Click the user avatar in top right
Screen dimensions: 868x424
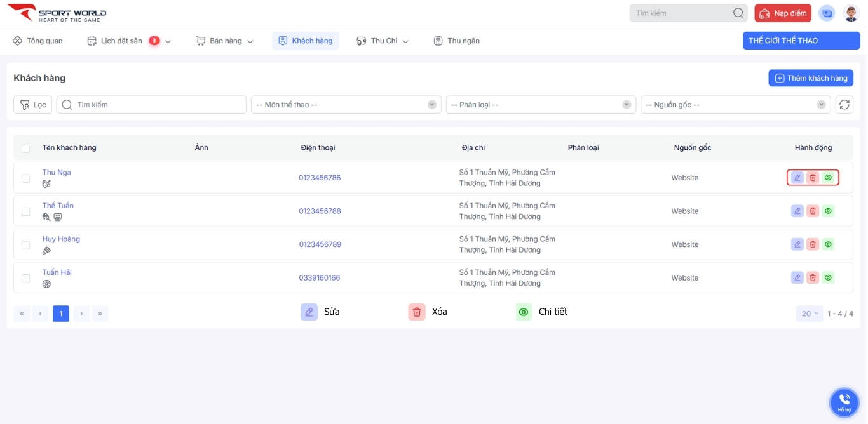click(850, 13)
